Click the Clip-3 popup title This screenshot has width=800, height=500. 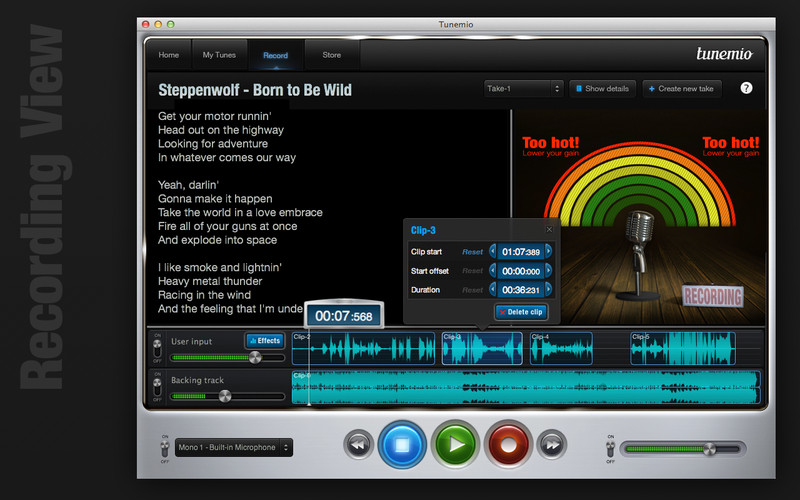[x=423, y=230]
